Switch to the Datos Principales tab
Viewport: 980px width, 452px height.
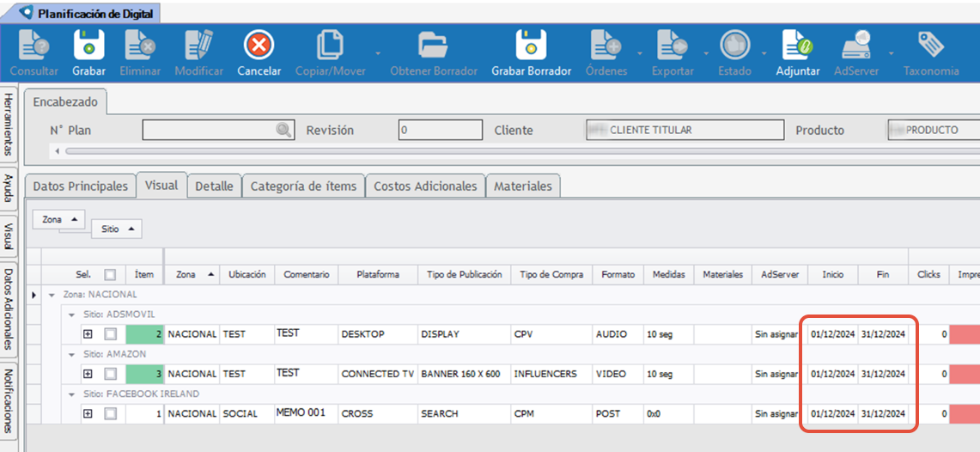tap(80, 186)
